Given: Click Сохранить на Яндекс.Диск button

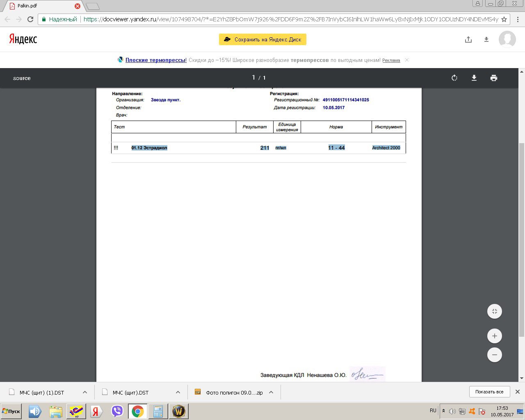Looking at the screenshot, I should pyautogui.click(x=262, y=39).
